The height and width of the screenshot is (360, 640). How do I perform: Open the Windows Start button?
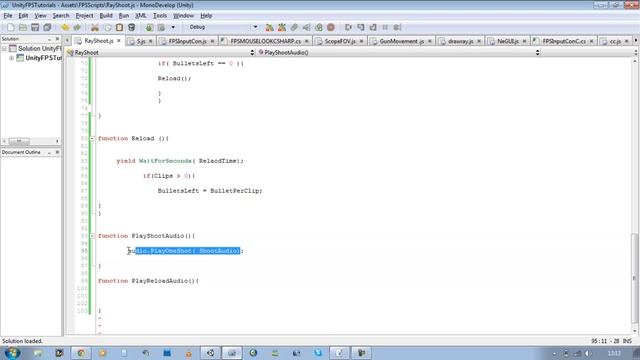(12, 353)
